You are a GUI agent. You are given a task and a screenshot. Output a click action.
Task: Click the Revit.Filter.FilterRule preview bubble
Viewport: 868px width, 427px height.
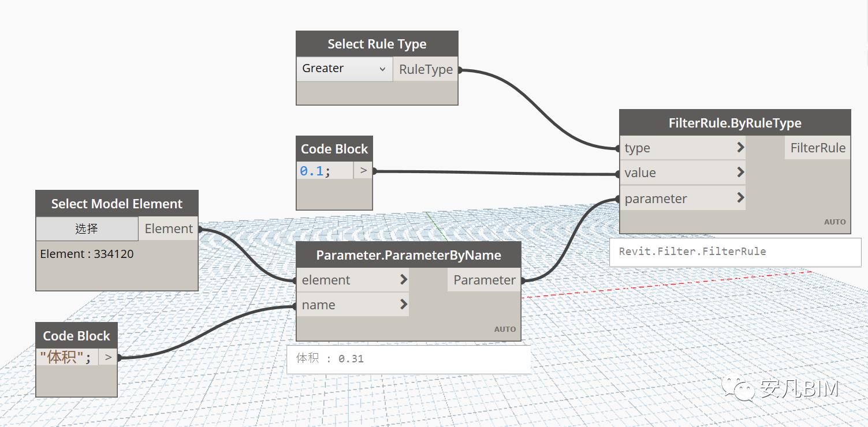[x=735, y=252]
